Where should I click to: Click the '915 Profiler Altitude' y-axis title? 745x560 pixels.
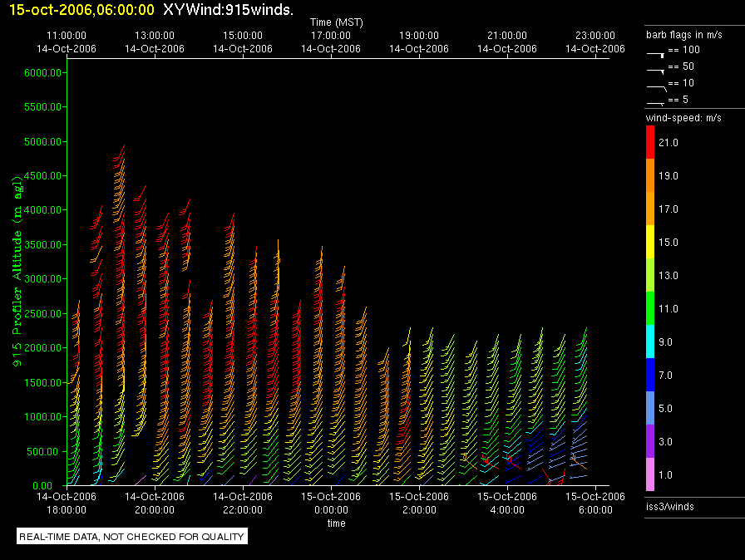click(x=15, y=270)
